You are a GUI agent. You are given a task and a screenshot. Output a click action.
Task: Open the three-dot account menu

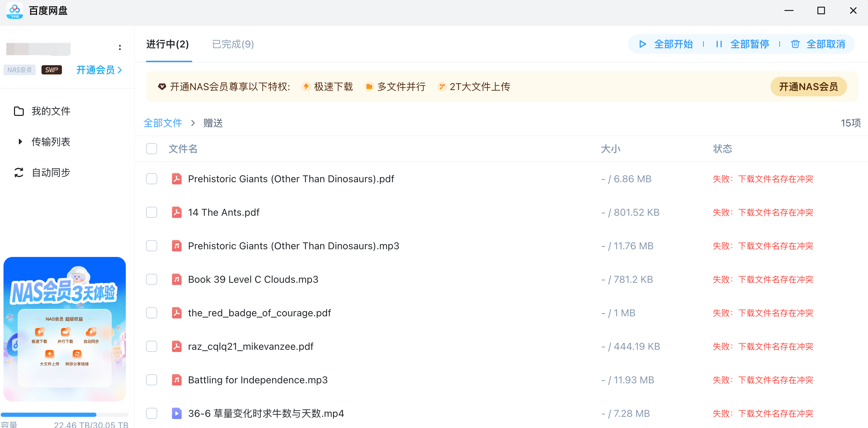pyautogui.click(x=120, y=47)
